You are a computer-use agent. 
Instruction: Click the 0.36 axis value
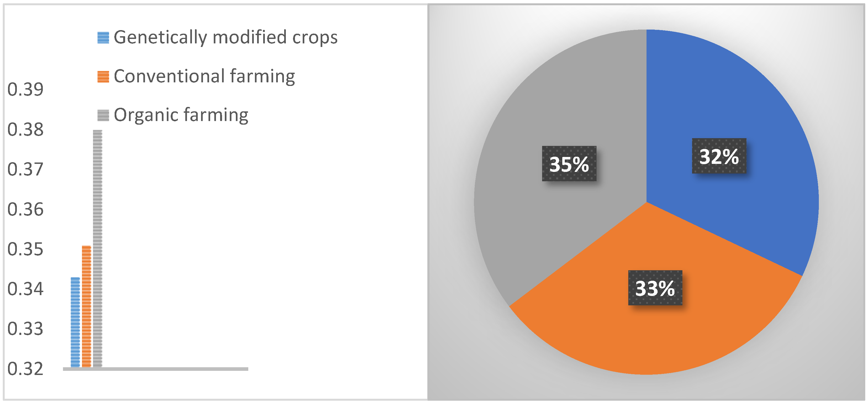pos(26,209)
